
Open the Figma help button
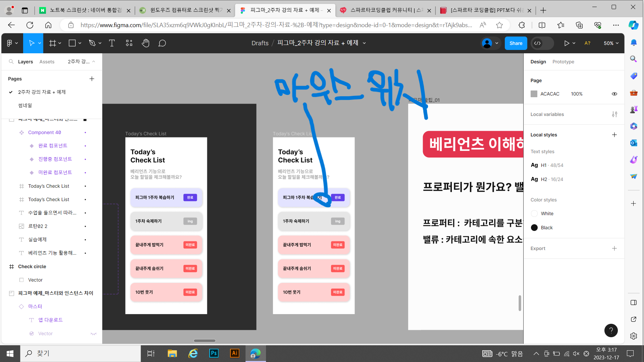[x=611, y=330]
